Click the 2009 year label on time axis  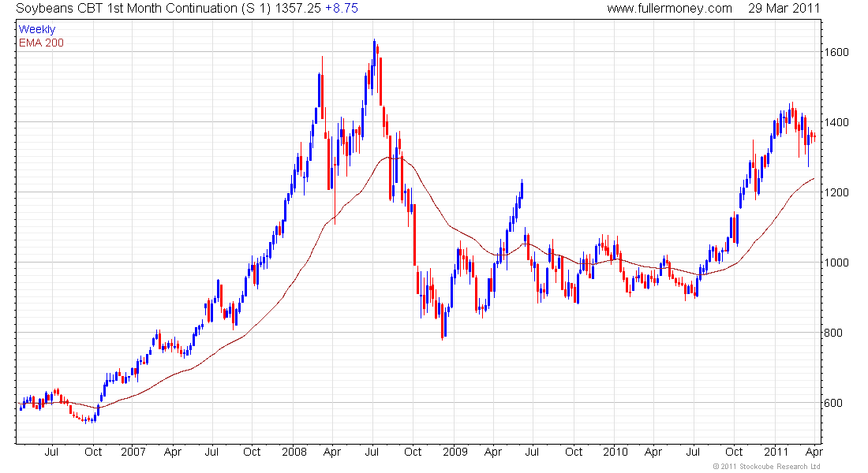pyautogui.click(x=455, y=452)
